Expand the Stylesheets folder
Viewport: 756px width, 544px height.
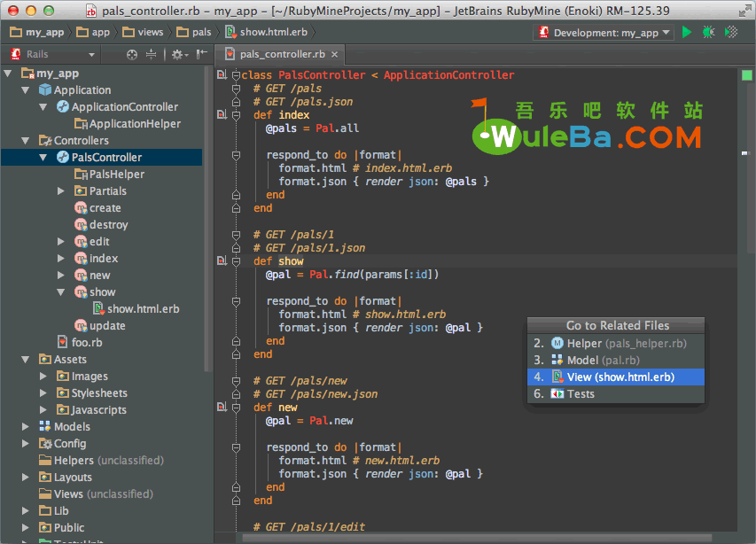[43, 392]
